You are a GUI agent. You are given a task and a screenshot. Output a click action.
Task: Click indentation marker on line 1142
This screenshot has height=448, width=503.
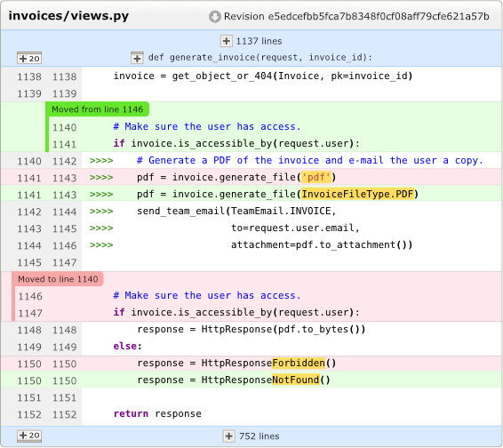tap(101, 161)
